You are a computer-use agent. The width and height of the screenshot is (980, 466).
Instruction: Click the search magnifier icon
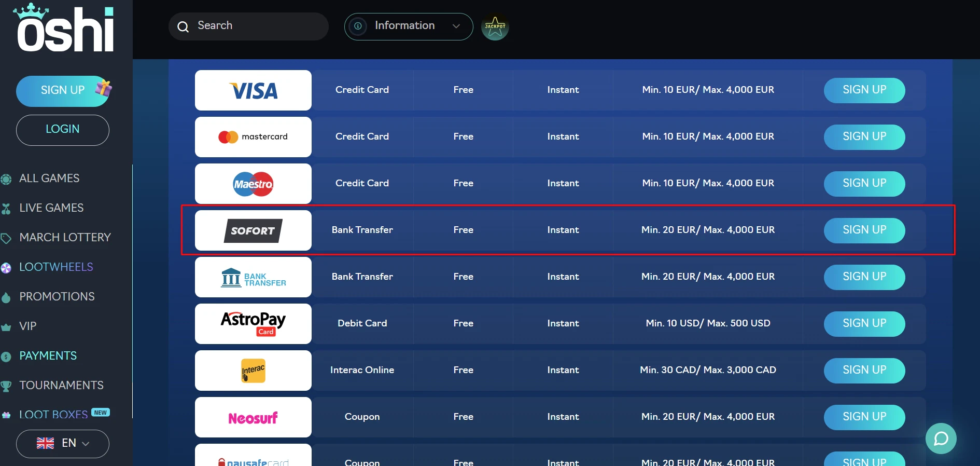[x=183, y=26]
